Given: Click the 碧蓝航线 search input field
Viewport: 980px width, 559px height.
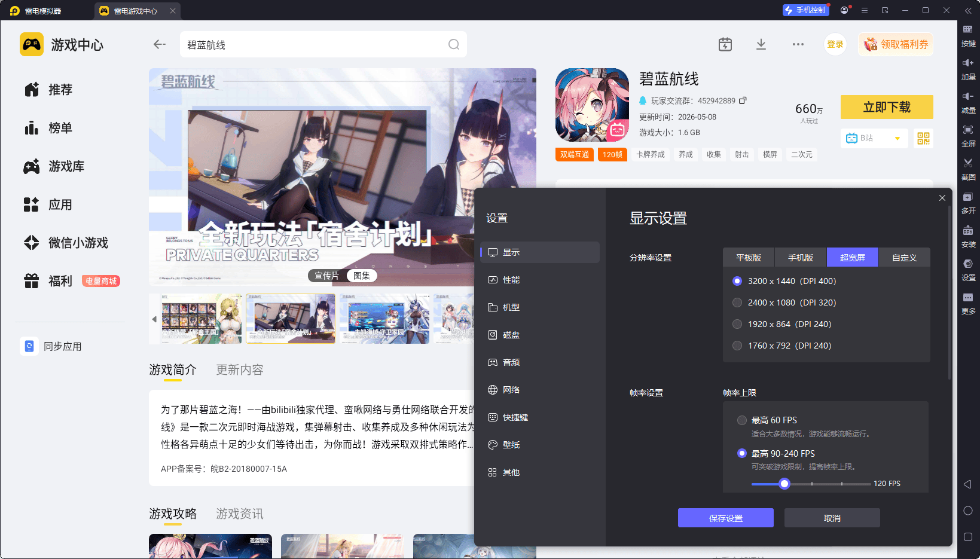Looking at the screenshot, I should [x=323, y=44].
